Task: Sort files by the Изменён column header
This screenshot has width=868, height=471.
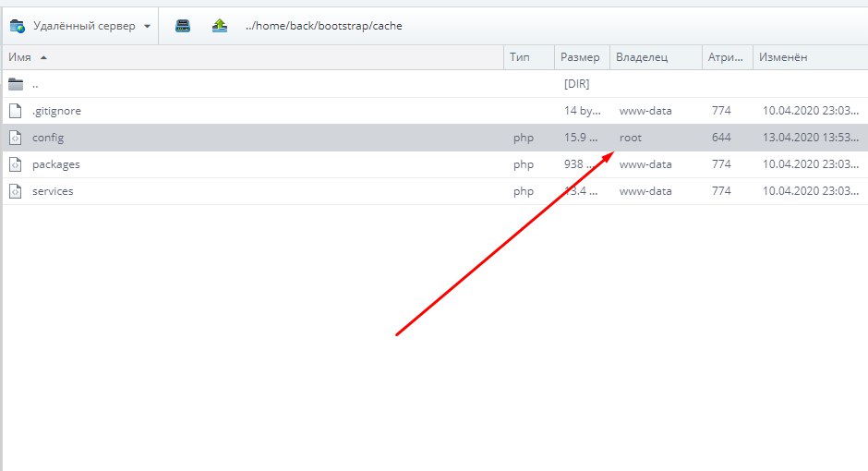Action: point(810,57)
